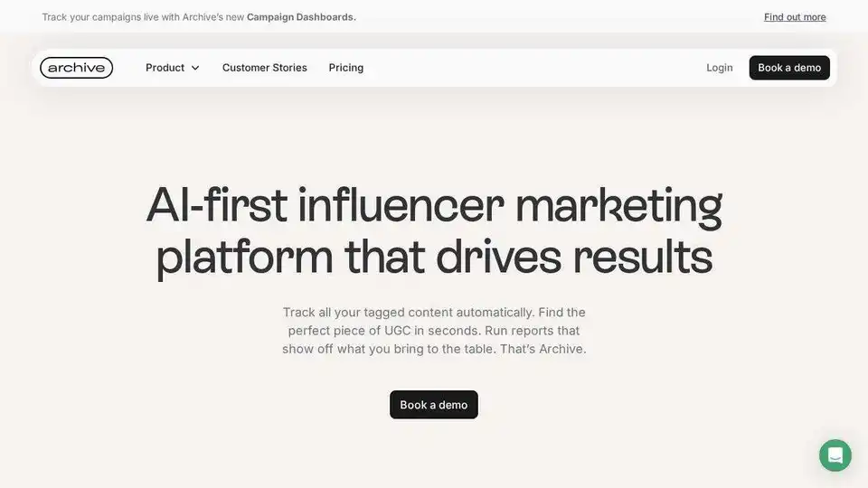Click the word 'influencer' in the headline
The height and width of the screenshot is (488, 868).
click(x=401, y=205)
